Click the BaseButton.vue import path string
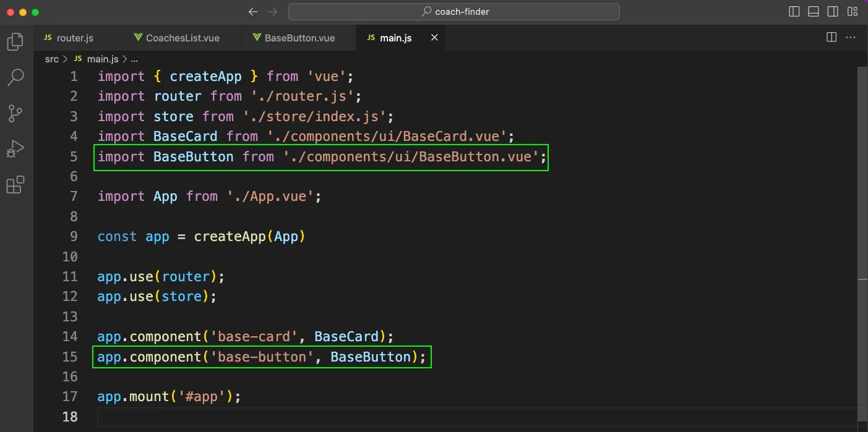The width and height of the screenshot is (868, 432). coord(411,156)
